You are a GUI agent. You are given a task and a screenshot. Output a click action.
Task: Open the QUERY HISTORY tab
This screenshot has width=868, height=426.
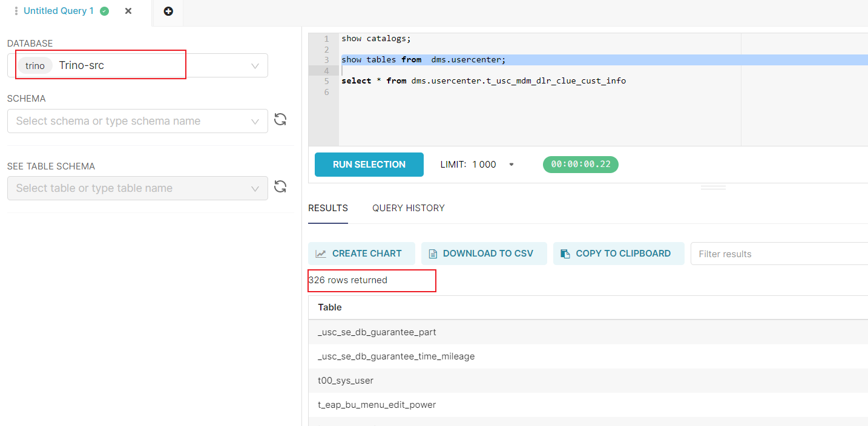pos(409,208)
